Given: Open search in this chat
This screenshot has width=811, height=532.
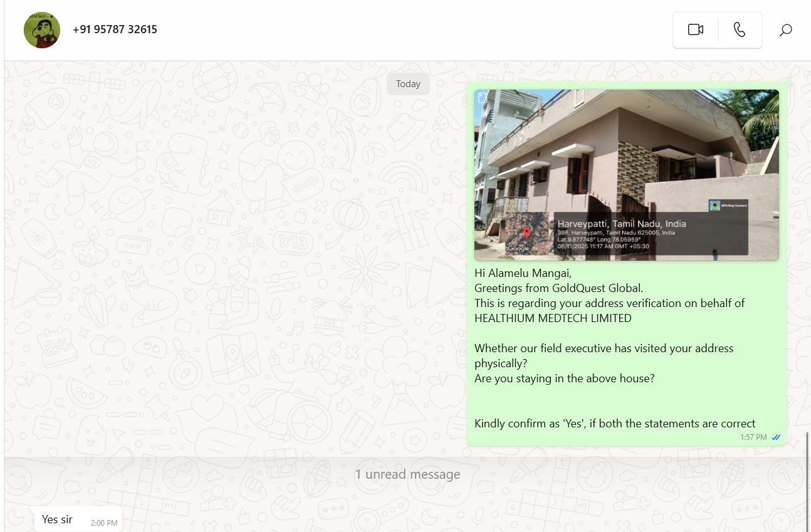Looking at the screenshot, I should (785, 29).
